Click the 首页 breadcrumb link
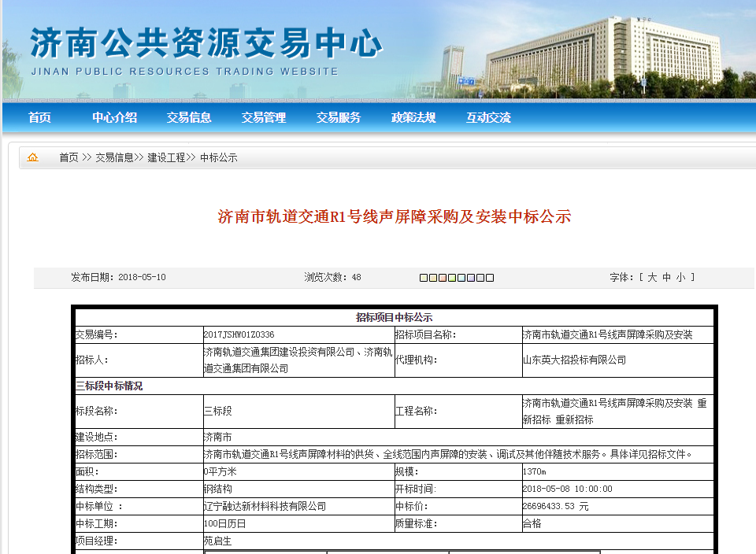This screenshot has height=554, width=756. pyautogui.click(x=69, y=157)
